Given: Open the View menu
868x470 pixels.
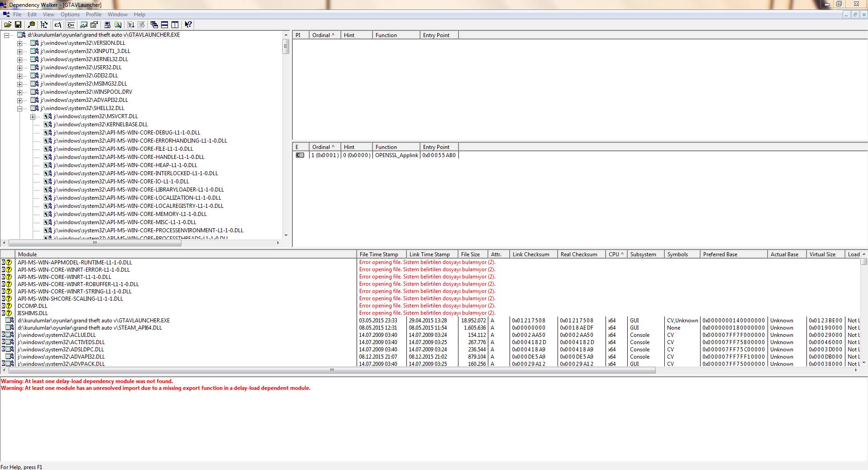Looking at the screenshot, I should click(x=48, y=14).
